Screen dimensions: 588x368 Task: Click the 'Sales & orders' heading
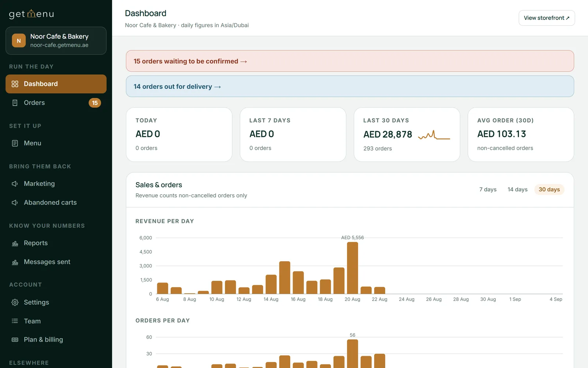click(x=159, y=185)
